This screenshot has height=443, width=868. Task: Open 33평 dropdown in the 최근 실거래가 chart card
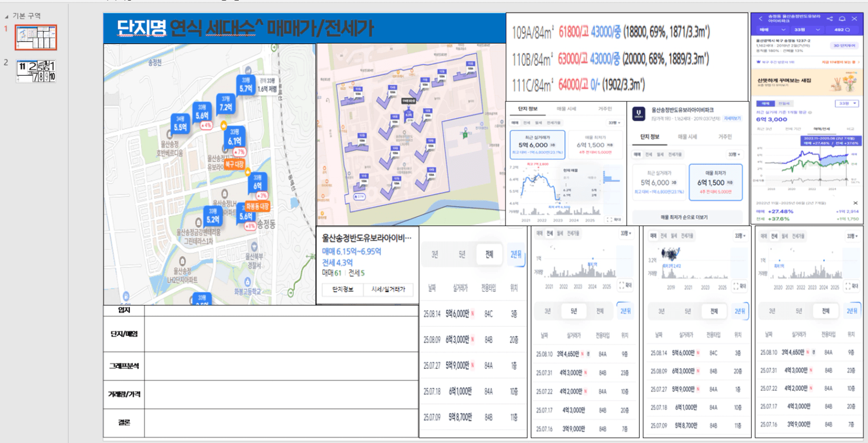coord(614,122)
